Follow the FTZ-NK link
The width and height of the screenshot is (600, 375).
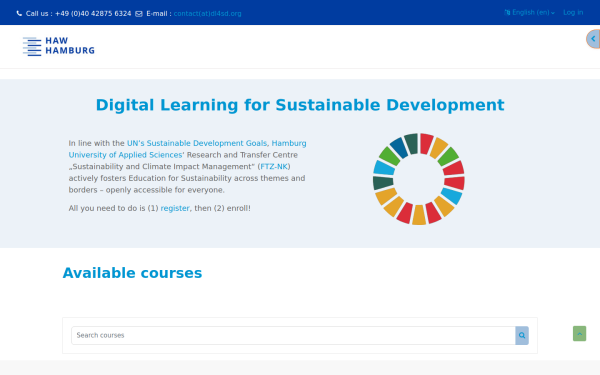[x=274, y=166]
